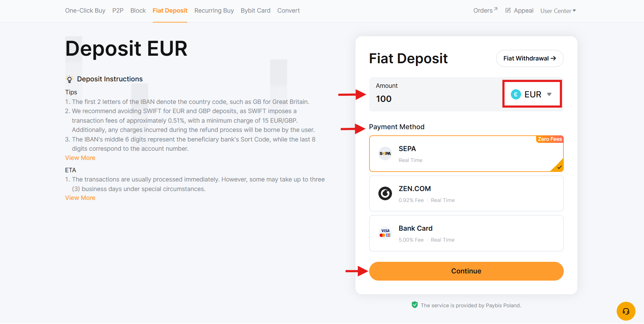The image size is (644, 324).
Task: Click the green shield service provider icon
Action: point(415,305)
